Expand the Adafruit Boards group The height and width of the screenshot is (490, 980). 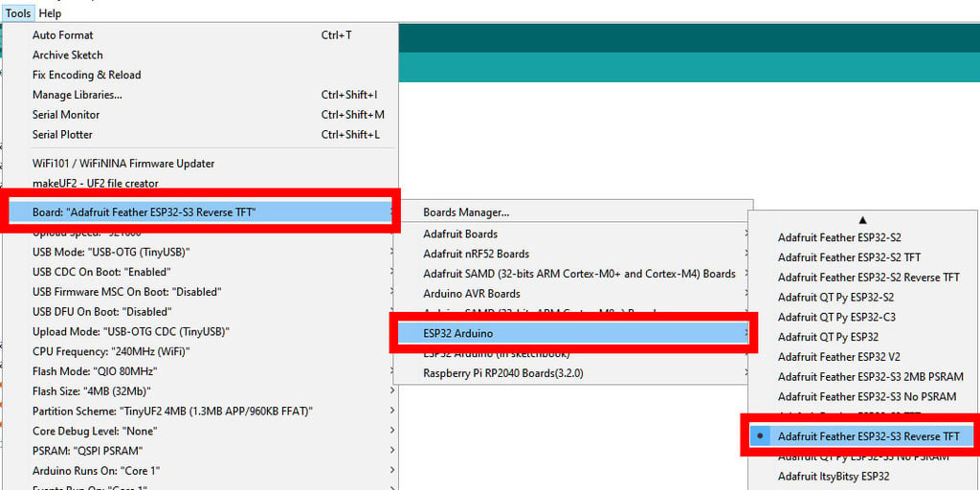[x=572, y=234]
